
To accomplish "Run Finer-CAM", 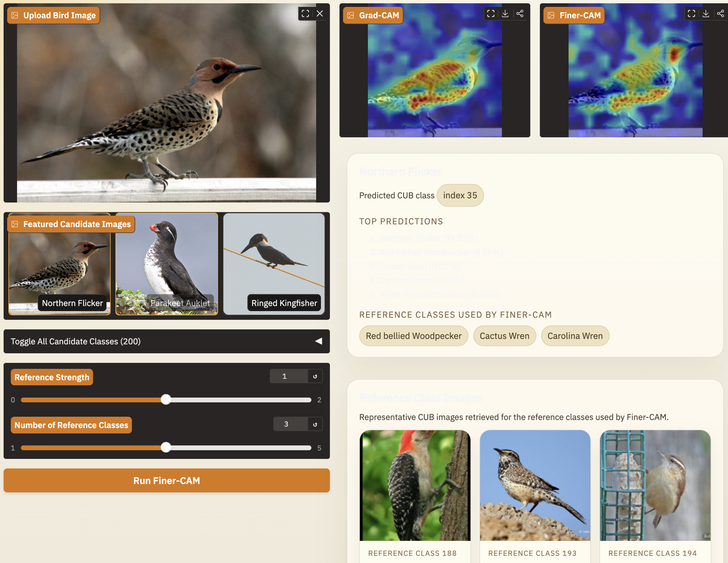I will 166,480.
